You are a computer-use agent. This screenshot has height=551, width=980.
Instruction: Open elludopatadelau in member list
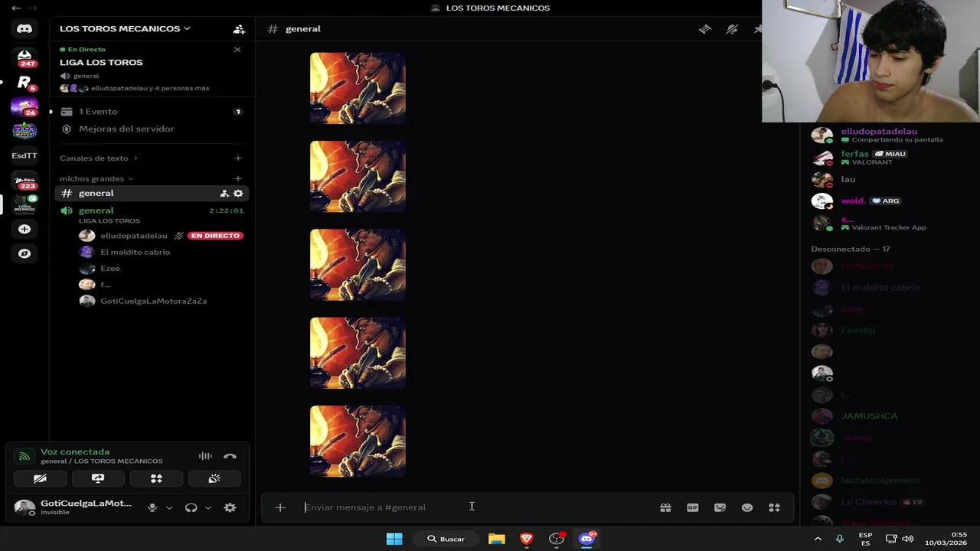(x=879, y=135)
